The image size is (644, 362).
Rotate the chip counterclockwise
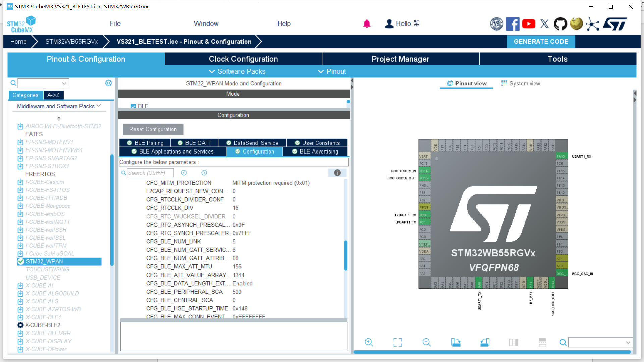tap(485, 342)
